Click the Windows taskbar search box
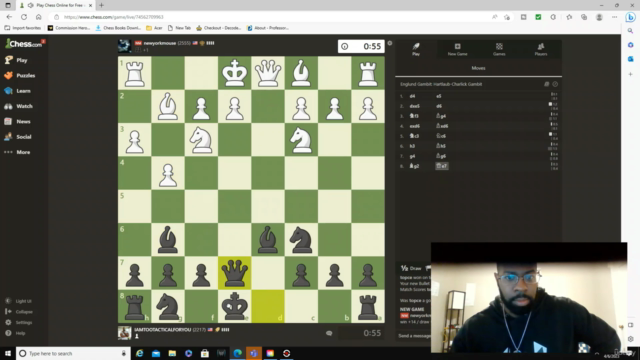The height and width of the screenshot is (360, 640). [x=73, y=353]
